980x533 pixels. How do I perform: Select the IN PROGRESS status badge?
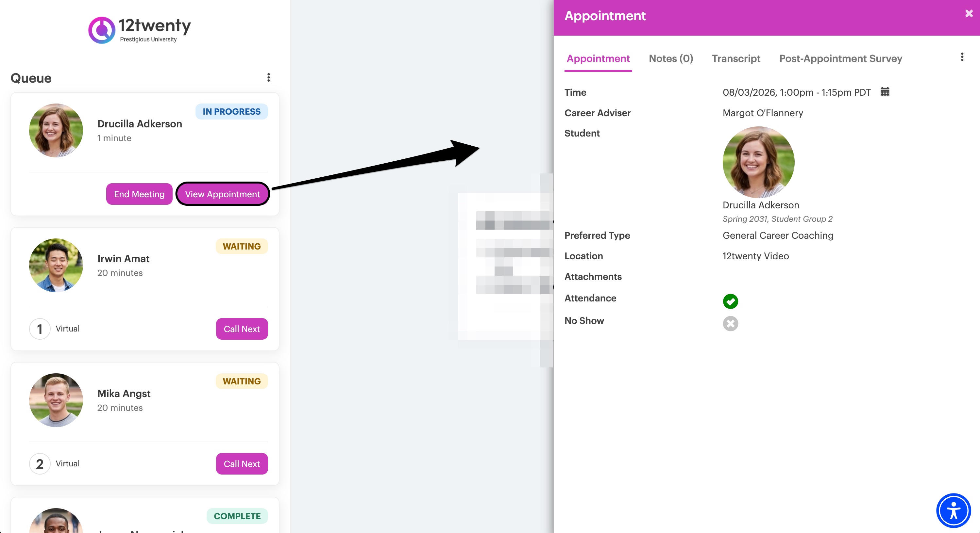tap(232, 111)
